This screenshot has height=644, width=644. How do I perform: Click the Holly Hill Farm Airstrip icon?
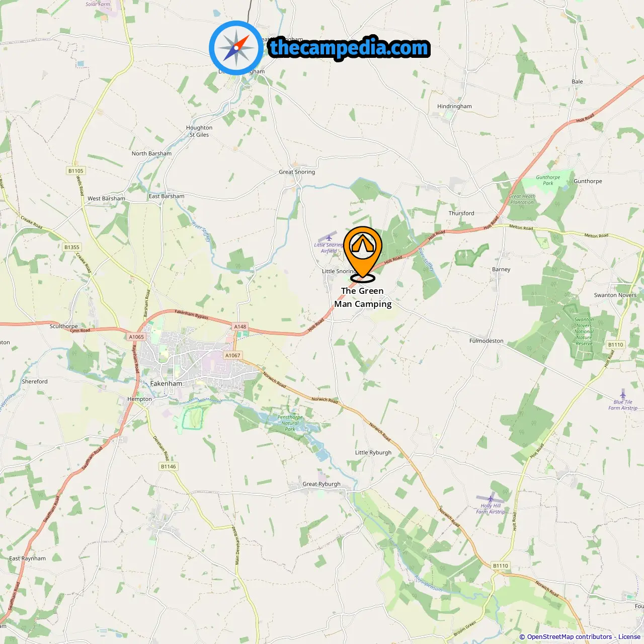tap(491, 499)
